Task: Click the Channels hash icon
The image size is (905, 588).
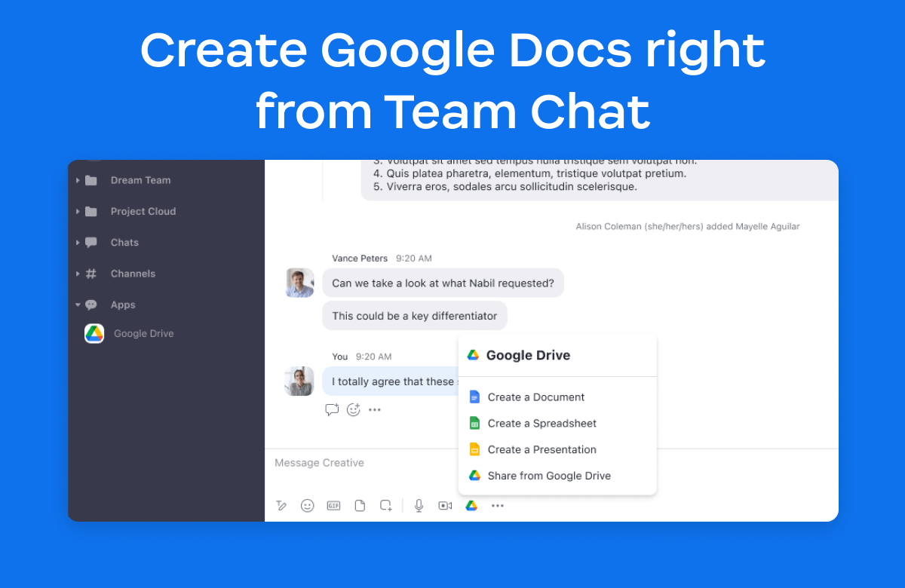Action: 91,274
